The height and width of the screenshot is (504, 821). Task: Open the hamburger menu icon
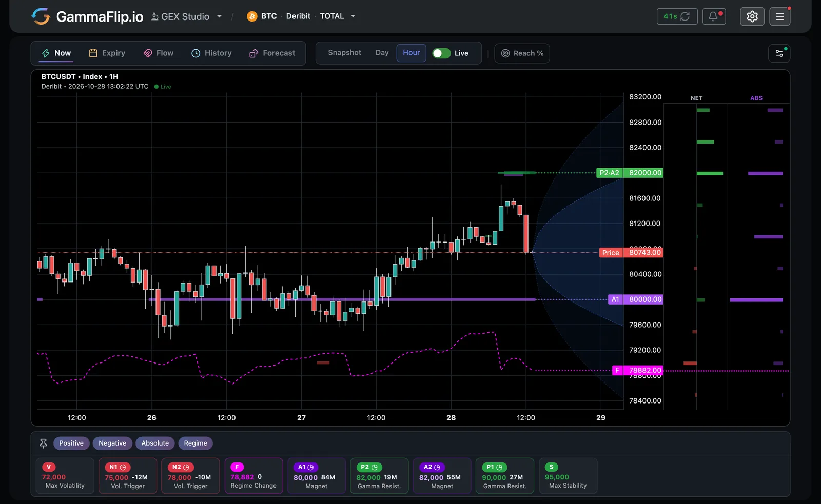(780, 16)
